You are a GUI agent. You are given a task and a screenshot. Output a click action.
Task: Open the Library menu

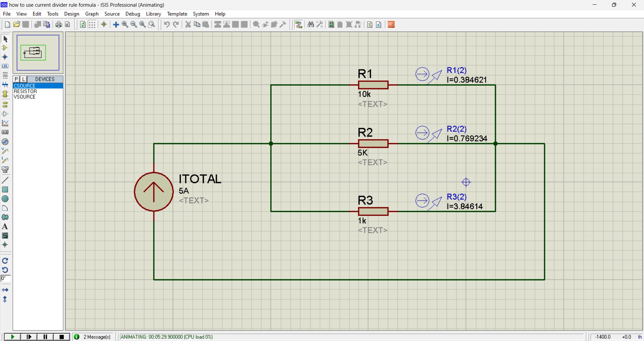153,14
